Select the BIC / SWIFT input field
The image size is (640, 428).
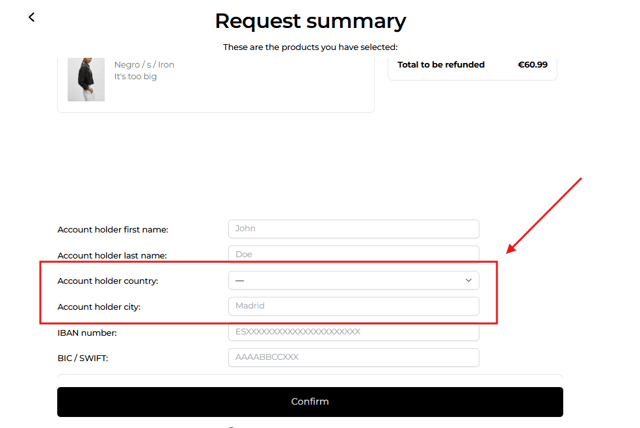(353, 357)
